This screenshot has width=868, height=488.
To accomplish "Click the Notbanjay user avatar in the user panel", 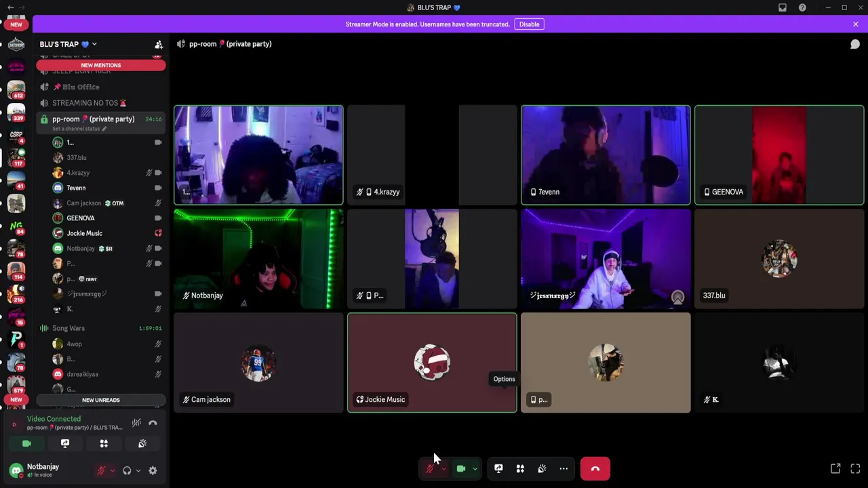I will click(x=16, y=470).
